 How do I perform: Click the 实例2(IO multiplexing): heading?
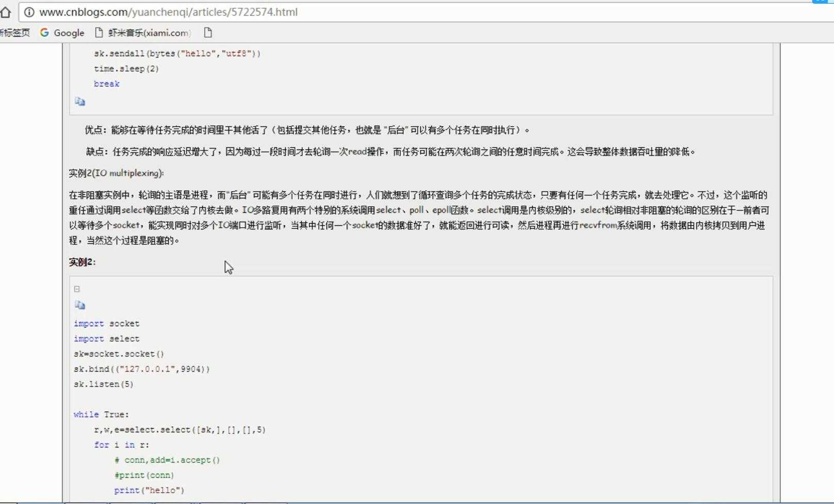point(117,173)
